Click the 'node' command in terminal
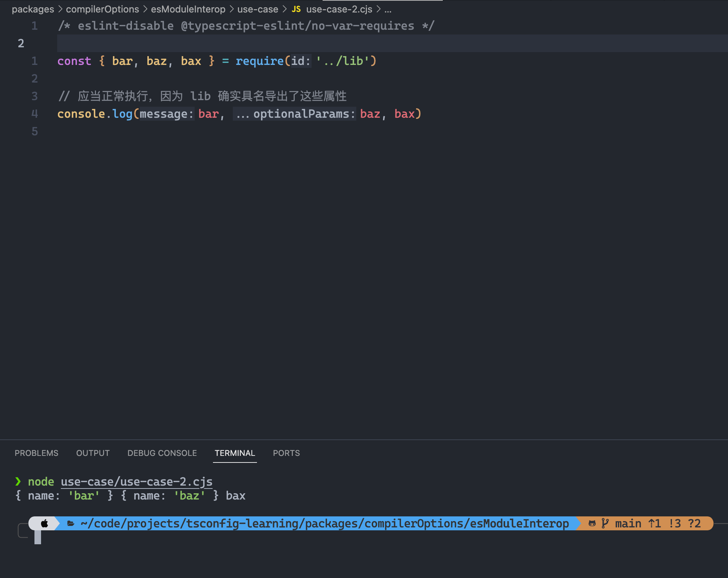The height and width of the screenshot is (578, 728). [41, 482]
